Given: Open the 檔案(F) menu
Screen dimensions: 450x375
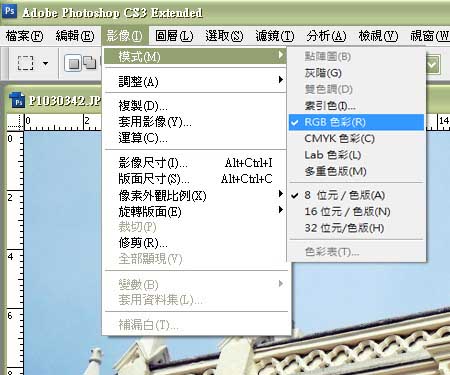Looking at the screenshot, I should pyautogui.click(x=25, y=36).
